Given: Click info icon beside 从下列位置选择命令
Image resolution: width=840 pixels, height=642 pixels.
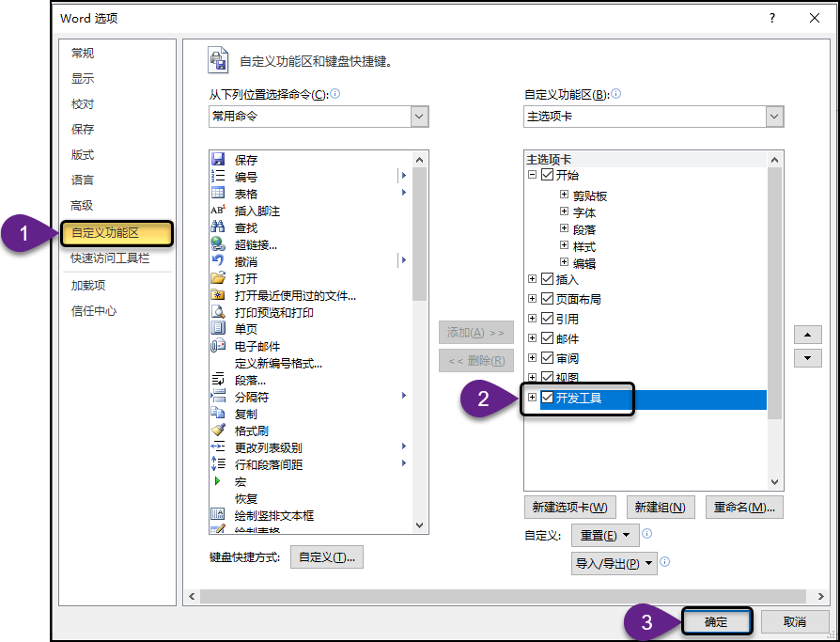Looking at the screenshot, I should 335,94.
